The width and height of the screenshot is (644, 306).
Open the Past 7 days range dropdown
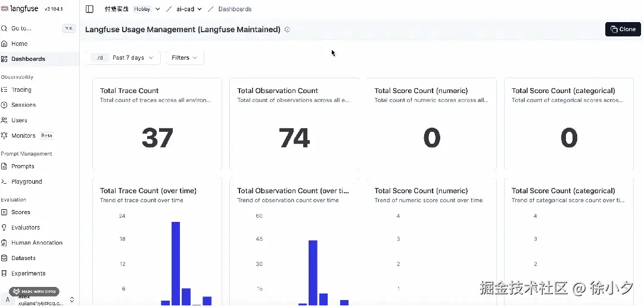tap(122, 58)
